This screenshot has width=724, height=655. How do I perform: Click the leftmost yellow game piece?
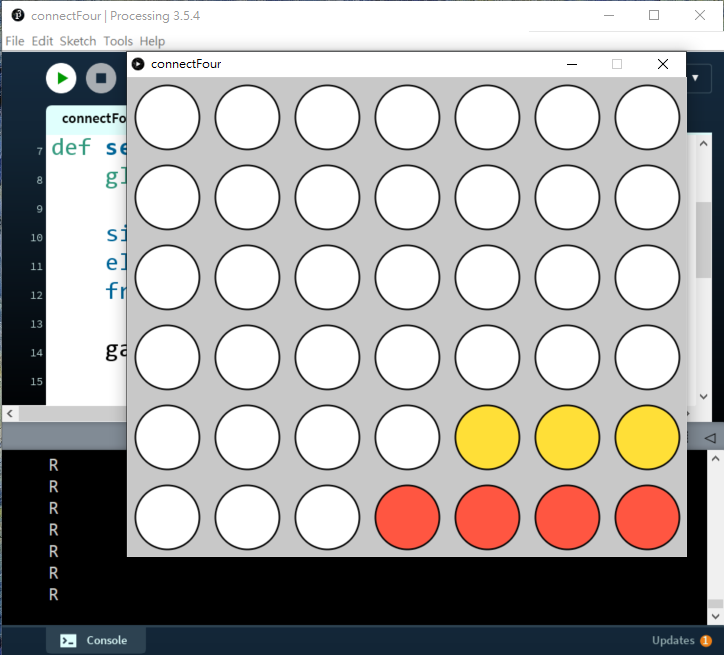coord(487,437)
